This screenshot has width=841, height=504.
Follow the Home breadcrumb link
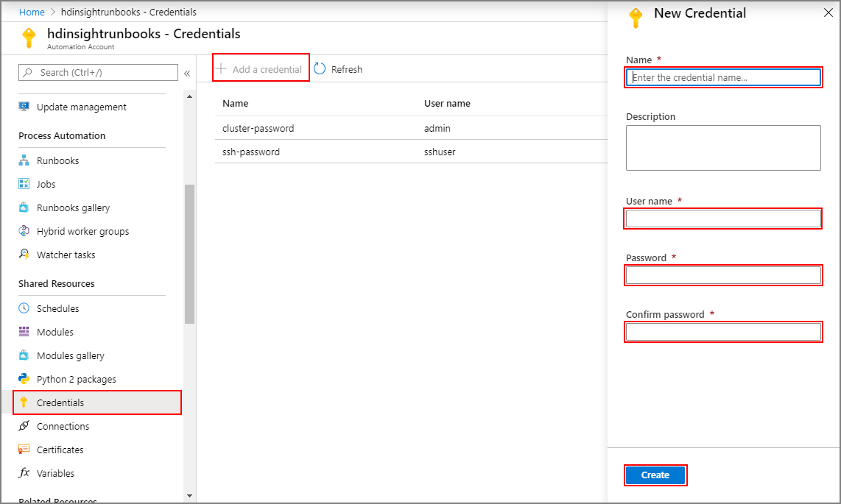pyautogui.click(x=32, y=12)
